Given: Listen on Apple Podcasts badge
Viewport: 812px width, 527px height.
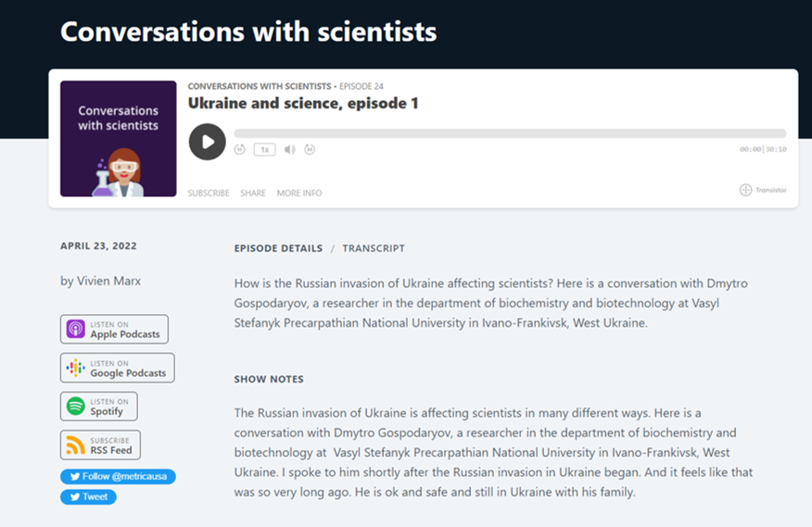Looking at the screenshot, I should tap(114, 330).
